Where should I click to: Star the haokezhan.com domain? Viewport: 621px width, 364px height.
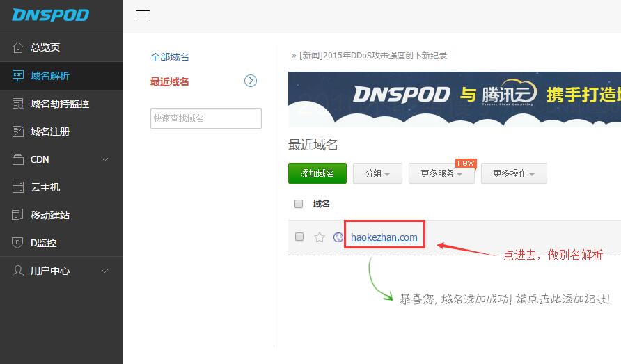(x=320, y=237)
